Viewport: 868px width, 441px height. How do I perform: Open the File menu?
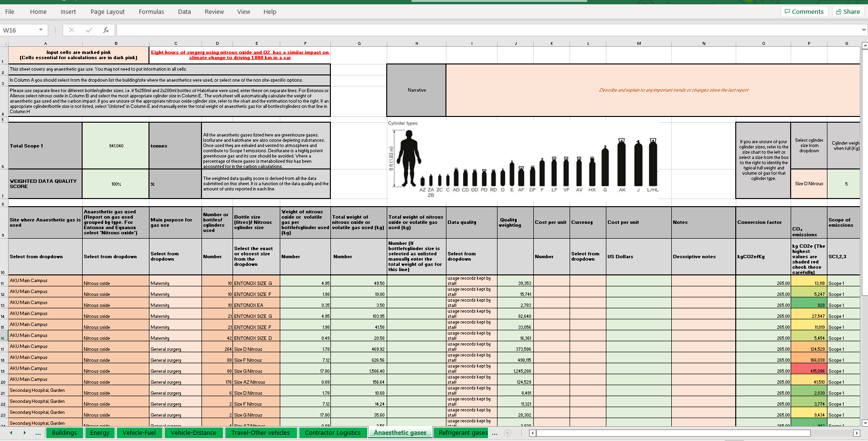click(10, 11)
